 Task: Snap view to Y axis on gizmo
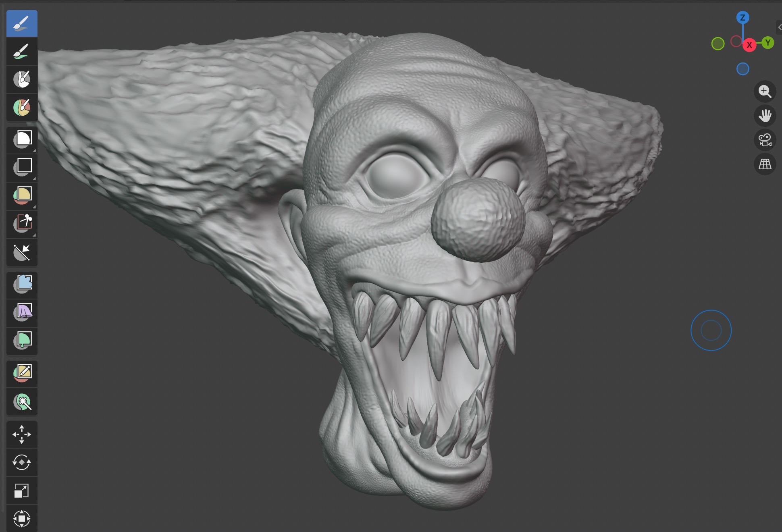click(767, 42)
